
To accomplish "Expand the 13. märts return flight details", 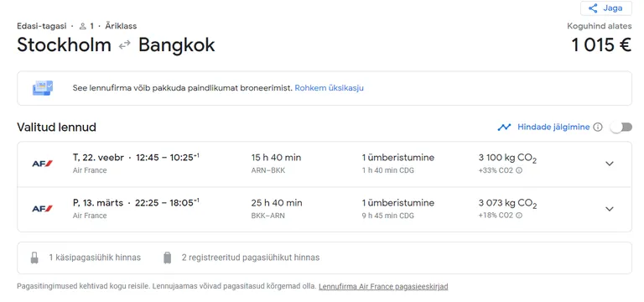I will [x=610, y=209].
